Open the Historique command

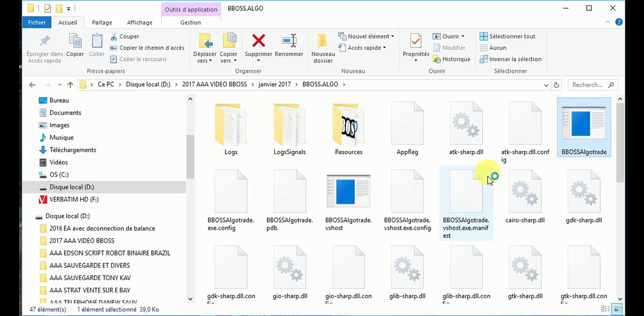point(451,59)
